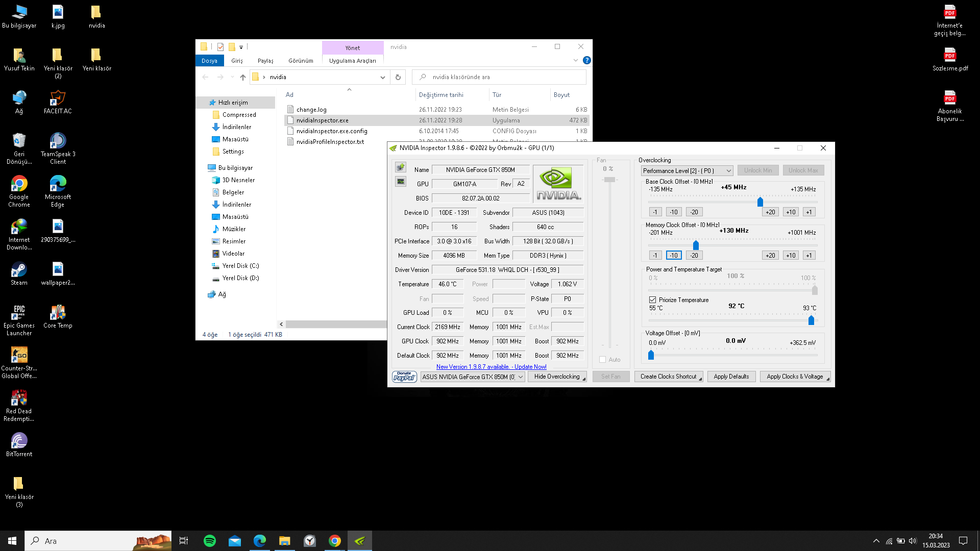Enable the Auto fan checkbox
Viewport: 980px width, 551px height.
point(603,360)
